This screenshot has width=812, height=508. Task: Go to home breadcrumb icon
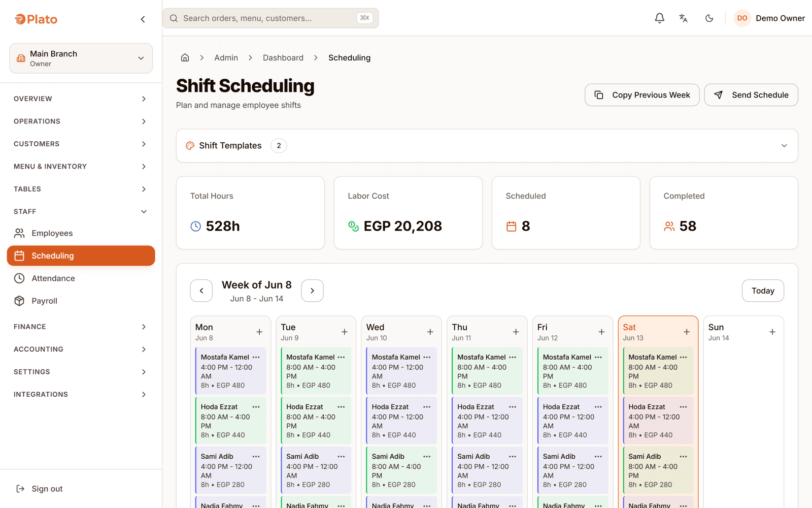(185, 57)
